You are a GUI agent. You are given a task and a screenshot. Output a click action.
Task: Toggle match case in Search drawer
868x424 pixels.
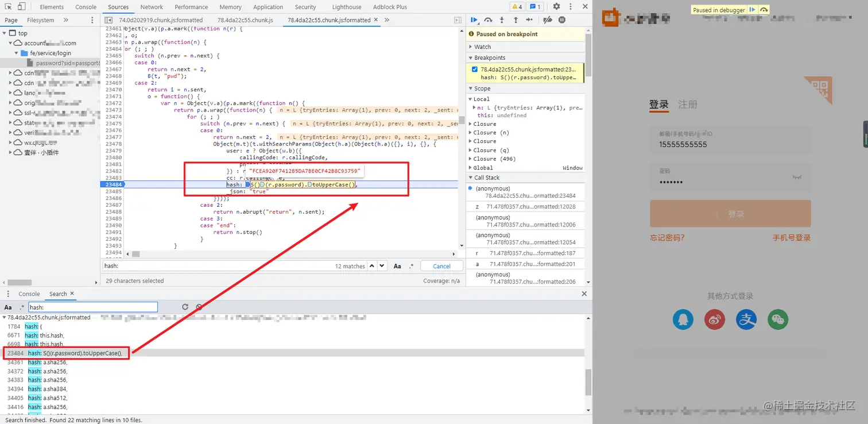[8, 307]
